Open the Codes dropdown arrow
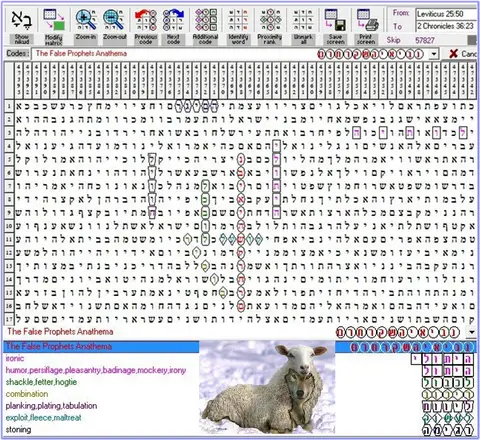Image resolution: width=480 pixels, height=440 pixels. pos(433,54)
